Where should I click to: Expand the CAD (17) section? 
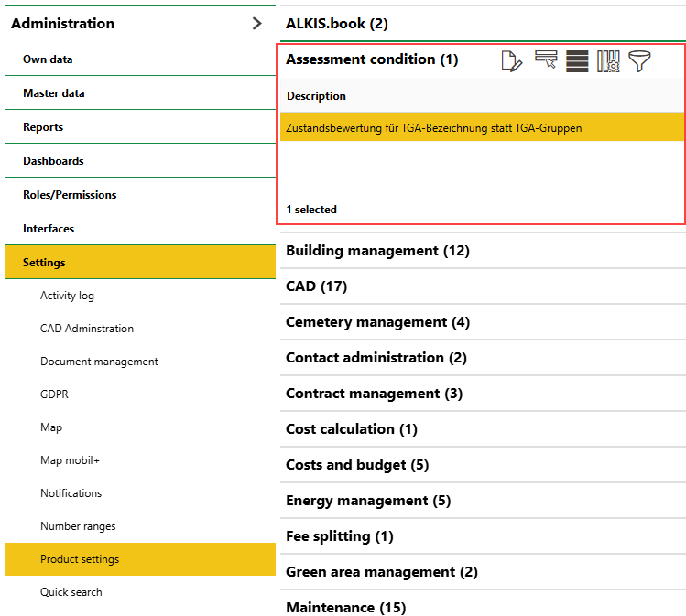pos(316,286)
